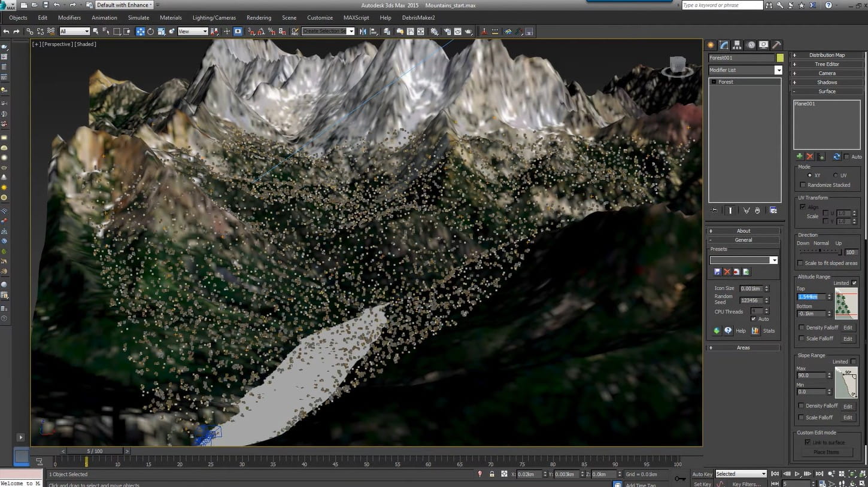Toggle CPU Threads Auto checkbox
868x487 pixels.
pos(754,319)
